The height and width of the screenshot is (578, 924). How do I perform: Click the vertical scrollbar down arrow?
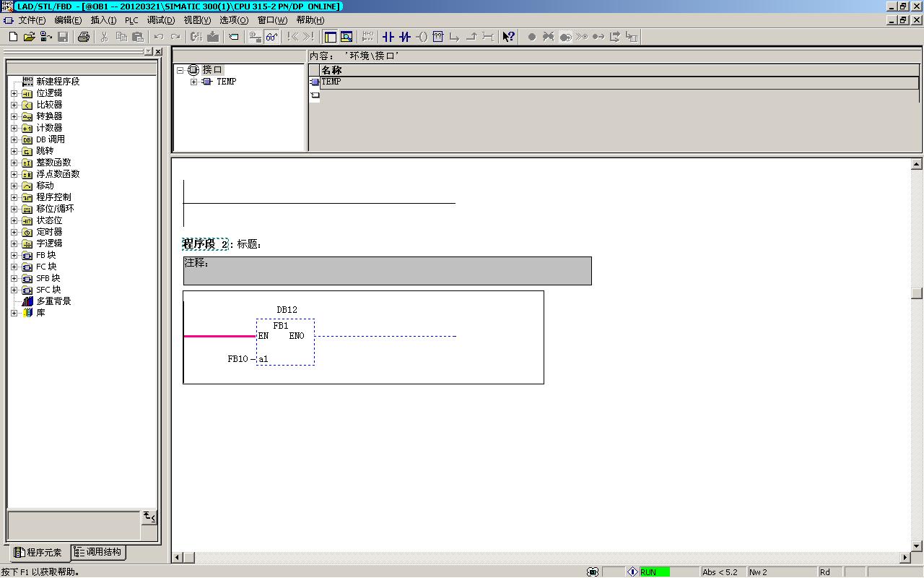[x=917, y=547]
